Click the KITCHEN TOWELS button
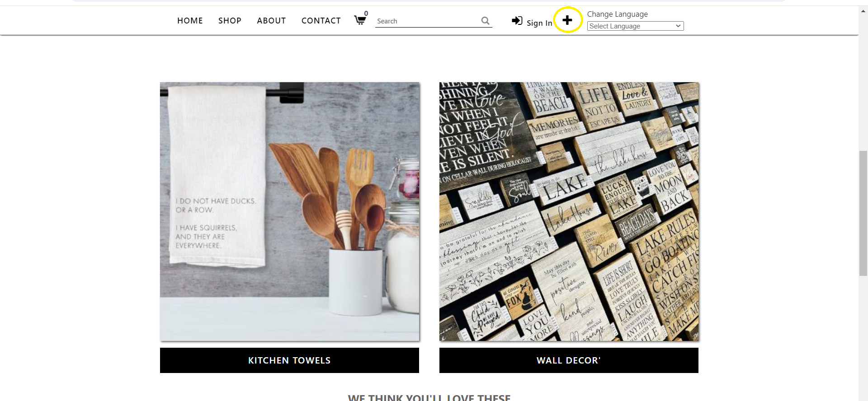 click(289, 360)
